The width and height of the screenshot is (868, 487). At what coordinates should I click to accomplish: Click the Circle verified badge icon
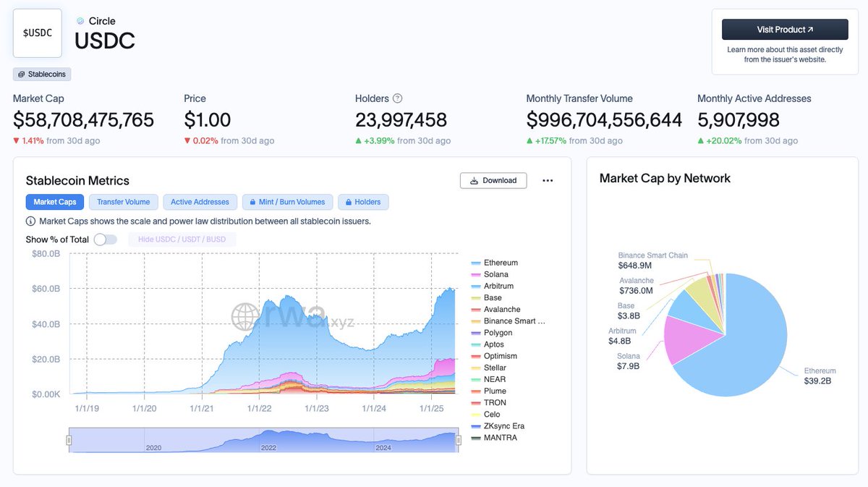pos(80,21)
